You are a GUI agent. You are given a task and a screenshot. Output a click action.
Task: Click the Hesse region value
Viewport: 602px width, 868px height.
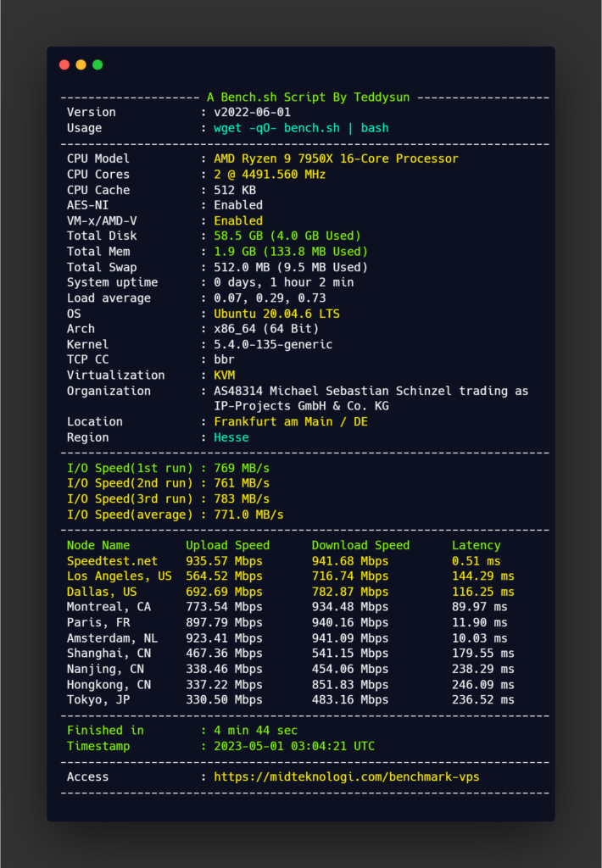click(231, 437)
